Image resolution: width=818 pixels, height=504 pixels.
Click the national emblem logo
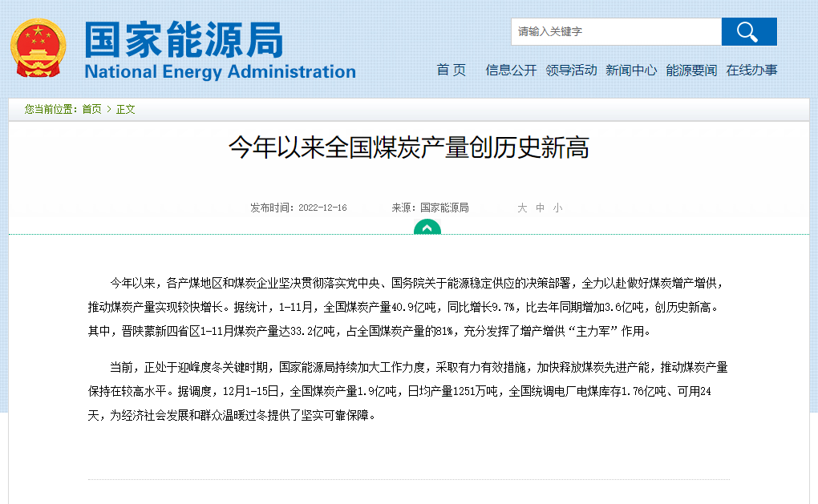pos(39,48)
